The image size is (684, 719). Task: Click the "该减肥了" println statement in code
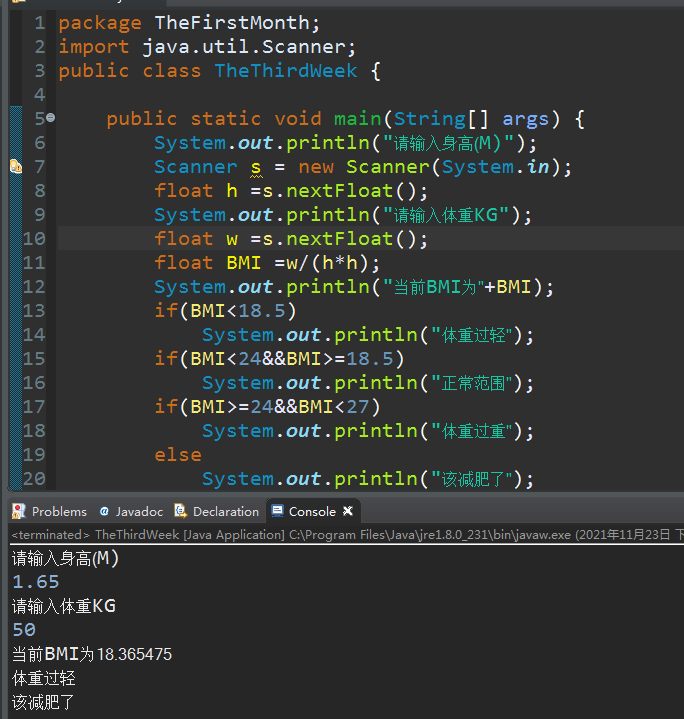(x=368, y=479)
